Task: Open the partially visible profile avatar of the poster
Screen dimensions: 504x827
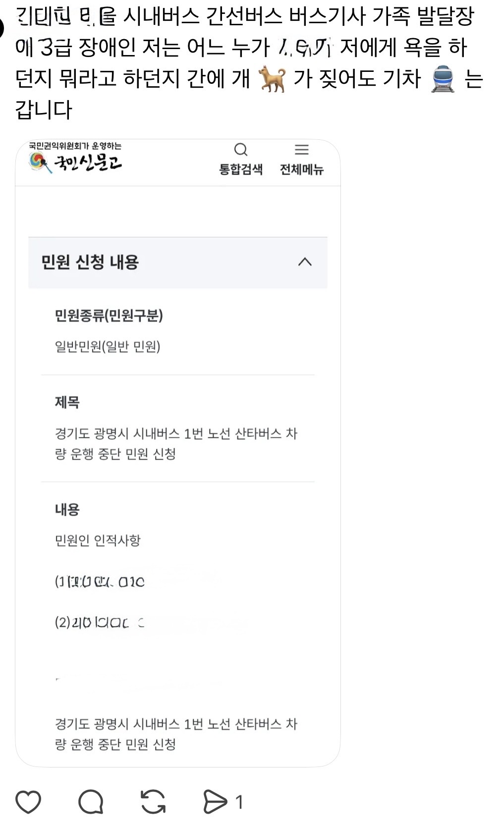Action: pyautogui.click(x=2, y=27)
